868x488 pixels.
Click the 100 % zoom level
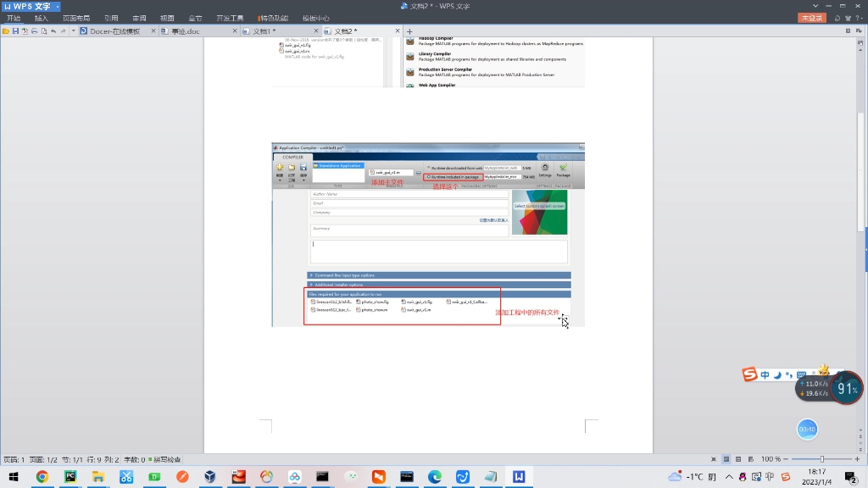(x=771, y=459)
